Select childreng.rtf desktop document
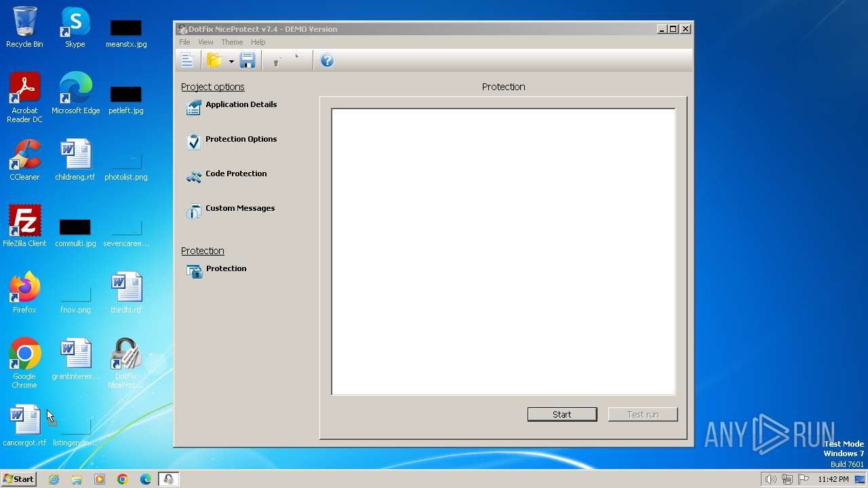 [75, 160]
